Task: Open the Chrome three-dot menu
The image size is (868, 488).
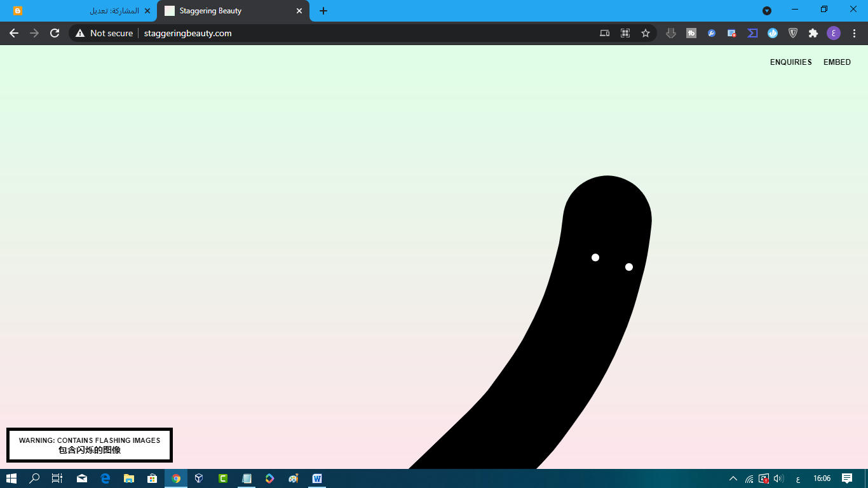Action: pos(853,33)
